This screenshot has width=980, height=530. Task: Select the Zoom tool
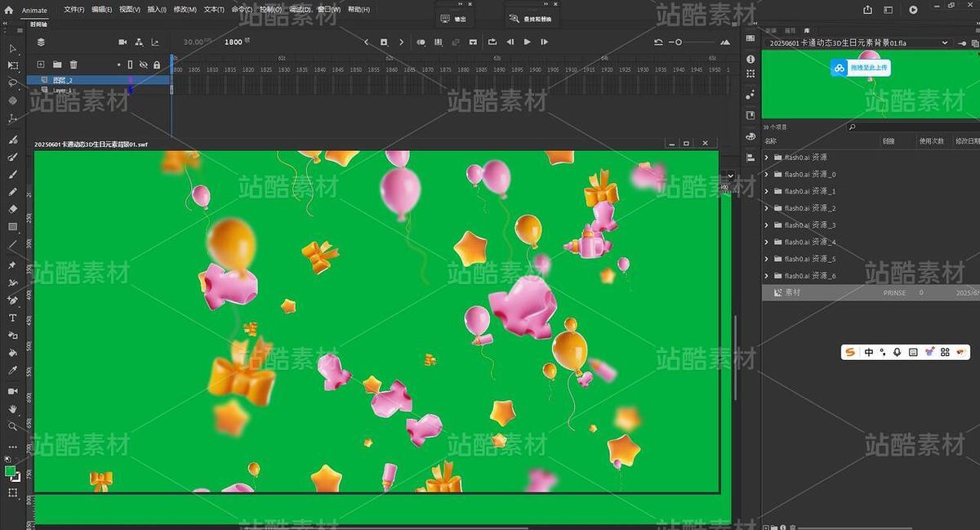coord(12,426)
